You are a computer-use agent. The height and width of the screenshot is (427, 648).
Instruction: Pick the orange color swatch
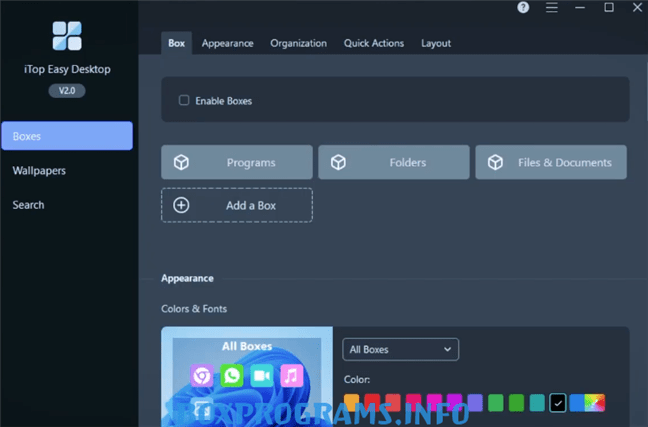point(352,403)
